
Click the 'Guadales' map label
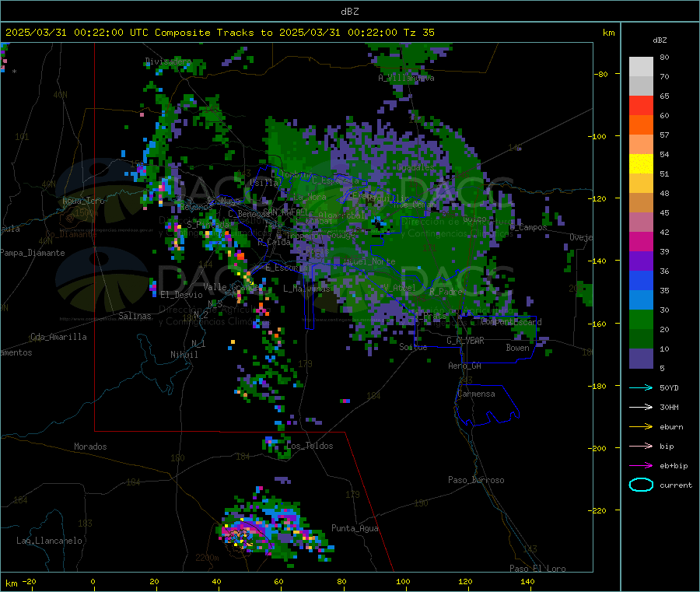click(415, 167)
